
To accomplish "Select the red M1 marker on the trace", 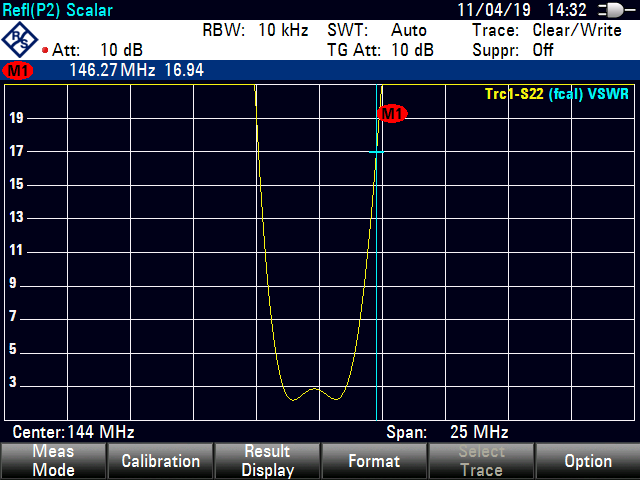I will (x=392, y=114).
